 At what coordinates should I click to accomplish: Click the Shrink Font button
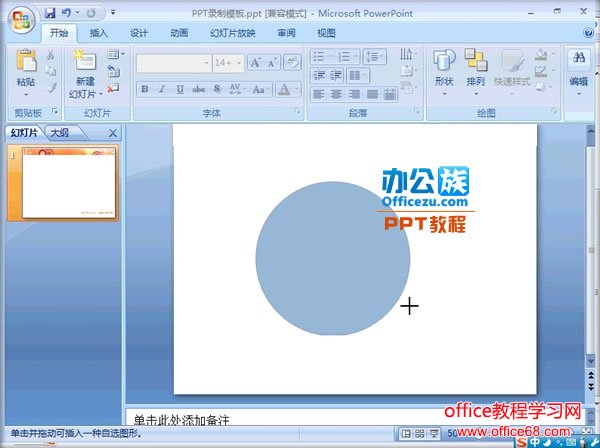[272, 63]
